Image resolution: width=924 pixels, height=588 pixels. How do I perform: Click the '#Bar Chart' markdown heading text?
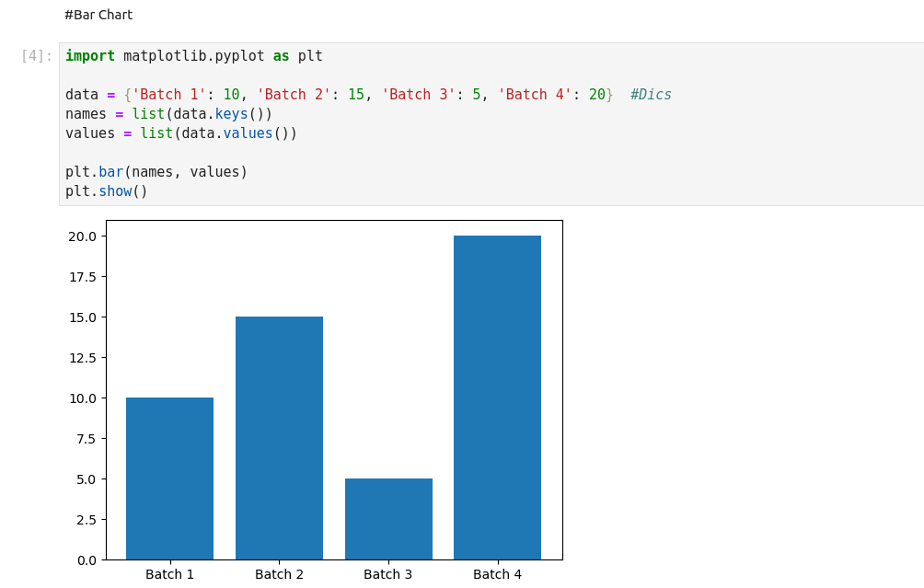pyautogui.click(x=98, y=15)
